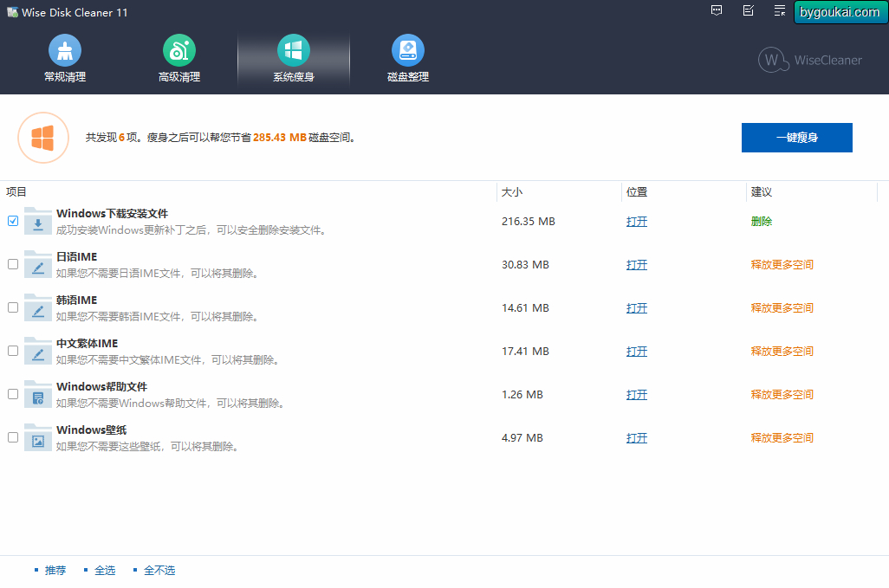Select the 中文繁体IME title text
Image resolution: width=889 pixels, height=588 pixels.
point(88,343)
